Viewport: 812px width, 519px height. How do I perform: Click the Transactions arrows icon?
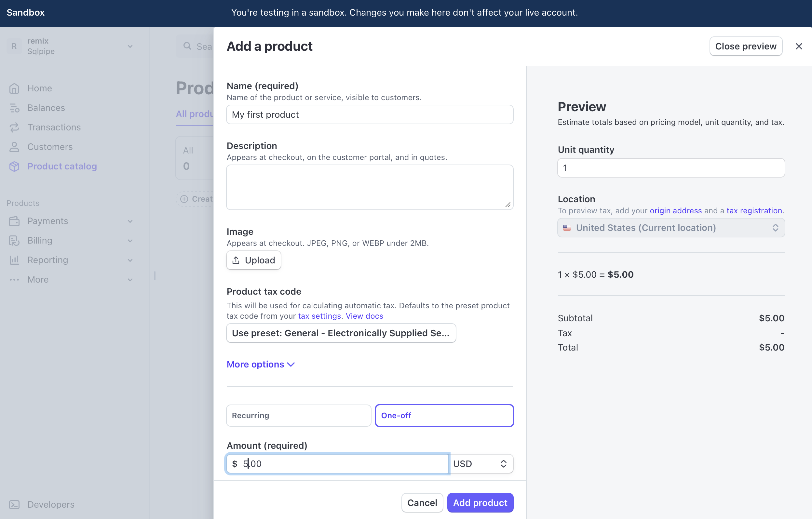tap(14, 127)
